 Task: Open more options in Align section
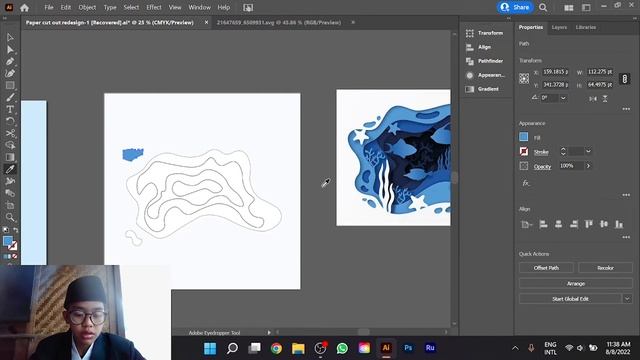click(x=626, y=237)
